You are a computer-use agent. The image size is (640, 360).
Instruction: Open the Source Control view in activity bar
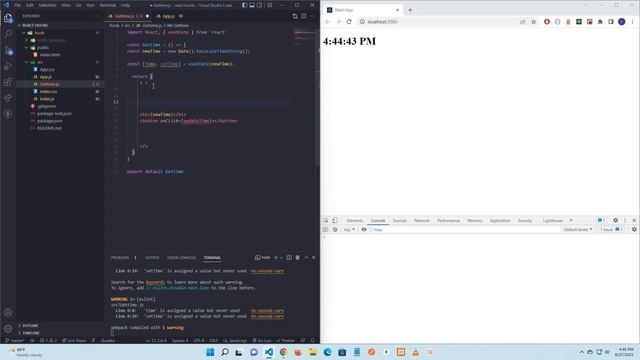pyautogui.click(x=8, y=50)
